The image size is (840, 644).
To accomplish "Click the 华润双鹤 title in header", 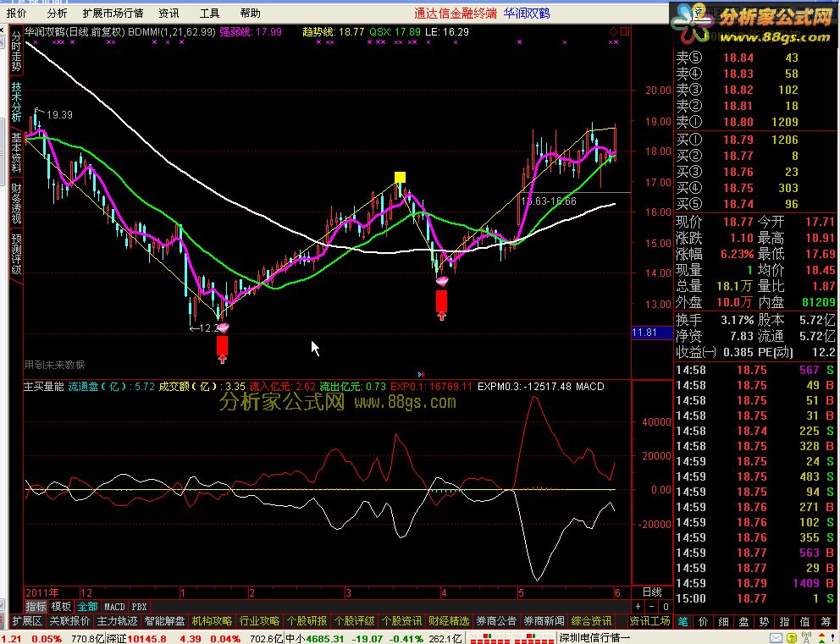I will pyautogui.click(x=526, y=14).
